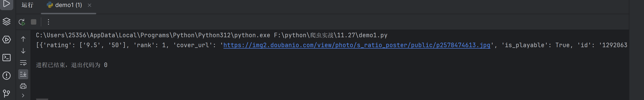Open the doubanio poster image URL
The width and height of the screenshot is (644, 100).
357,45
